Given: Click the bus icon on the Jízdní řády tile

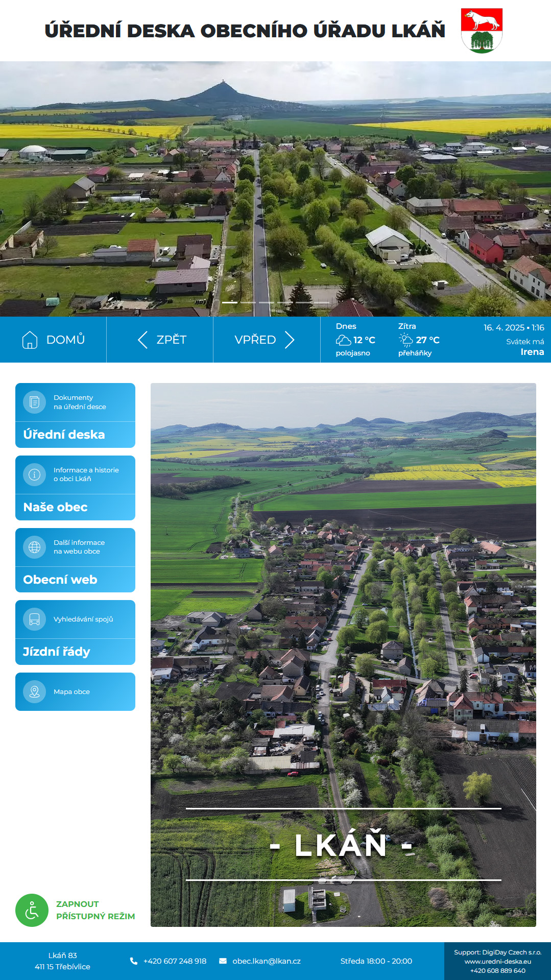Looking at the screenshot, I should pos(34,619).
